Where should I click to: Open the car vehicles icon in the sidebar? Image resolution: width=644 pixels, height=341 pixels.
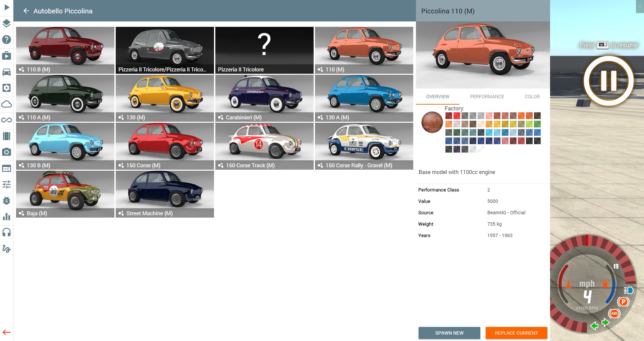tap(7, 72)
